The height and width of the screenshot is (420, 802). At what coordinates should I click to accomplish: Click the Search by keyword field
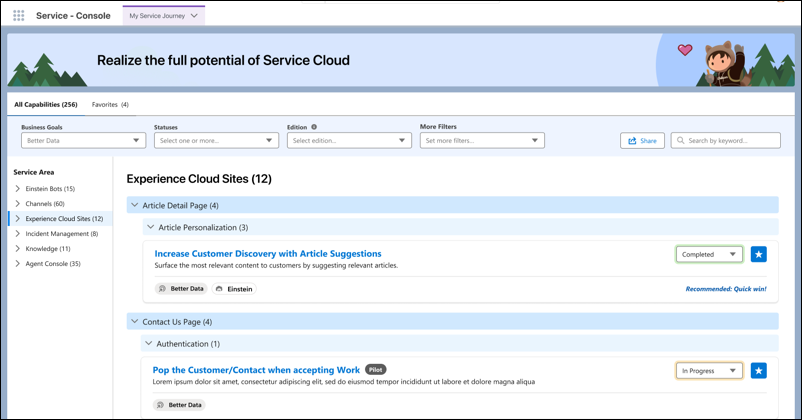730,141
